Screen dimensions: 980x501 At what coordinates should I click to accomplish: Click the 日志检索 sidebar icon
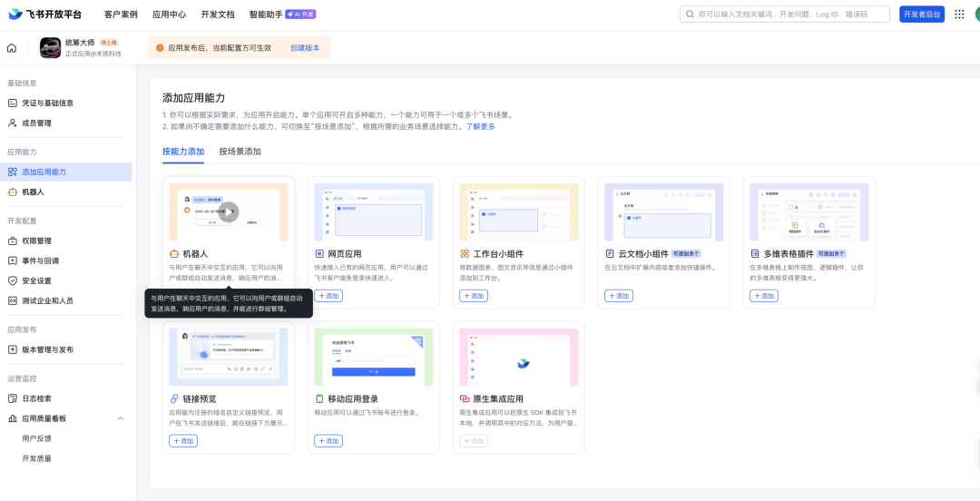[x=12, y=398]
